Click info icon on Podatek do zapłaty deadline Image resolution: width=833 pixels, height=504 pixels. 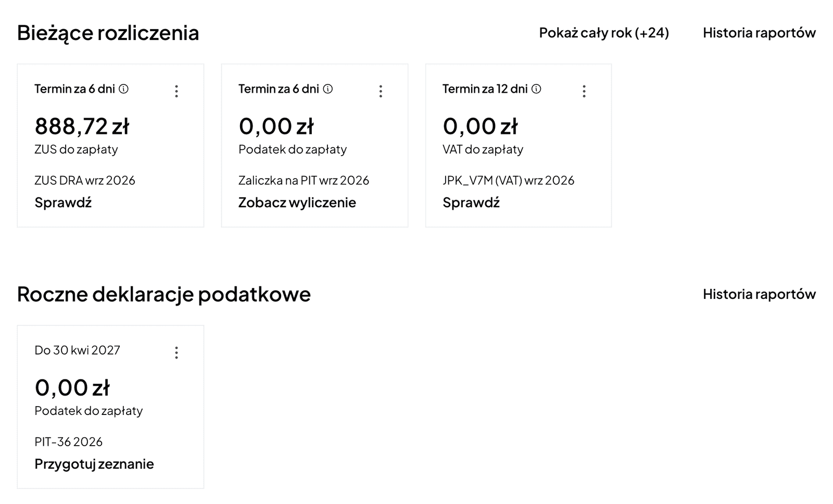click(x=327, y=89)
